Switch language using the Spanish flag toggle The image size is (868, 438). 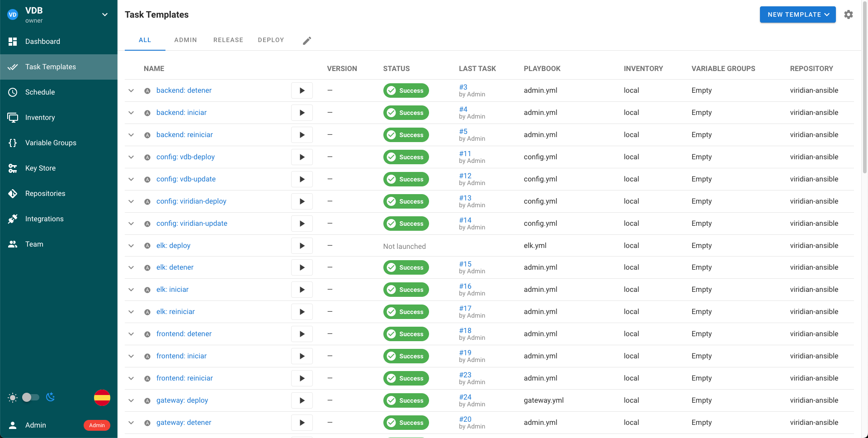pos(102,398)
